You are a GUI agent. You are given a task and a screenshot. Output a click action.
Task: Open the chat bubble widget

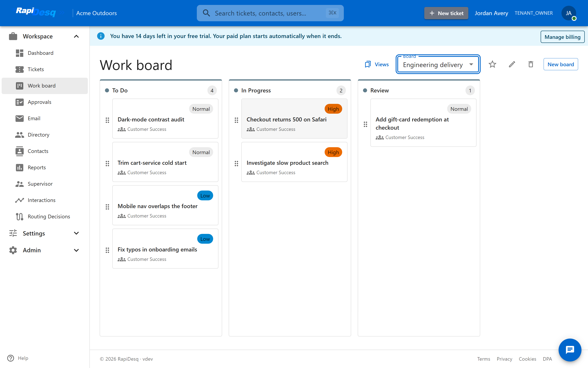coord(570,350)
